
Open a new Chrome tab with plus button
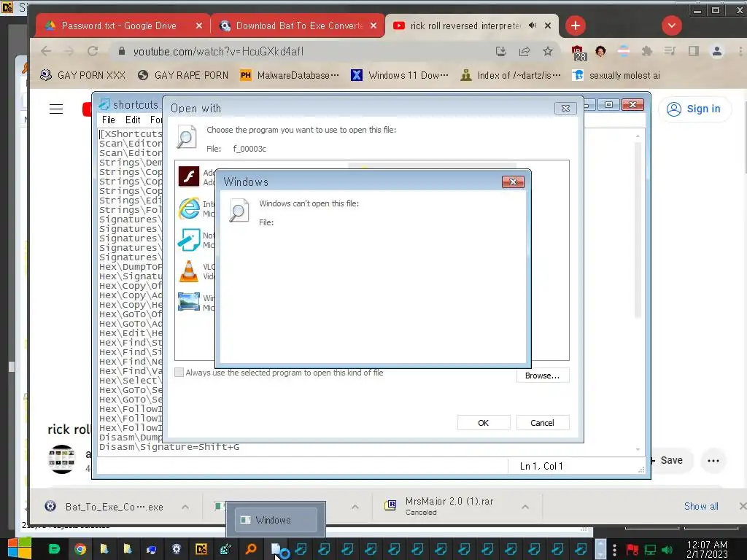[576, 26]
